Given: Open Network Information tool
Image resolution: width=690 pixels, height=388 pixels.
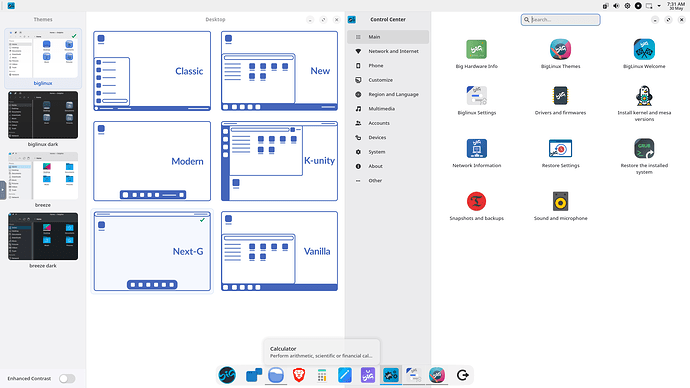Looking at the screenshot, I should pyautogui.click(x=477, y=154).
